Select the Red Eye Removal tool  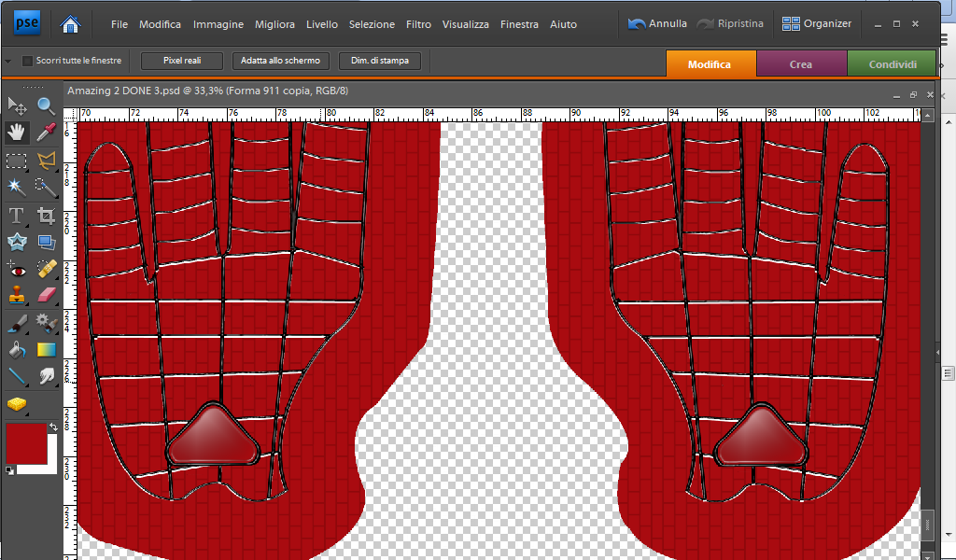[x=17, y=269]
